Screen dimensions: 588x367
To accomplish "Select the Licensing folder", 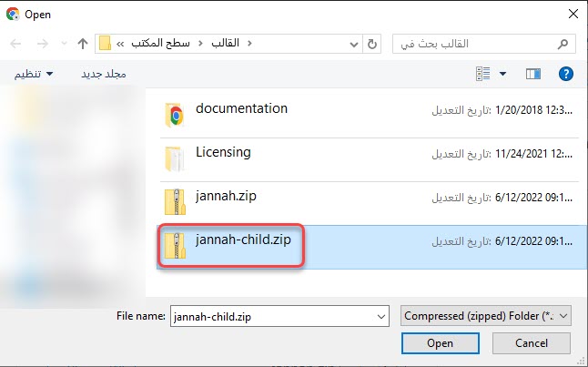I will (x=223, y=152).
